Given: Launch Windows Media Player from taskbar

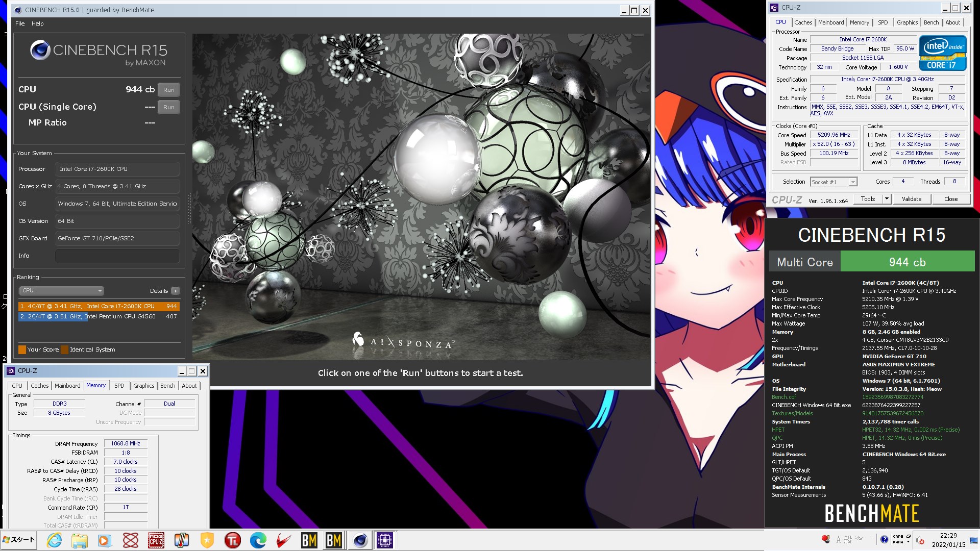Looking at the screenshot, I should click(x=105, y=540).
